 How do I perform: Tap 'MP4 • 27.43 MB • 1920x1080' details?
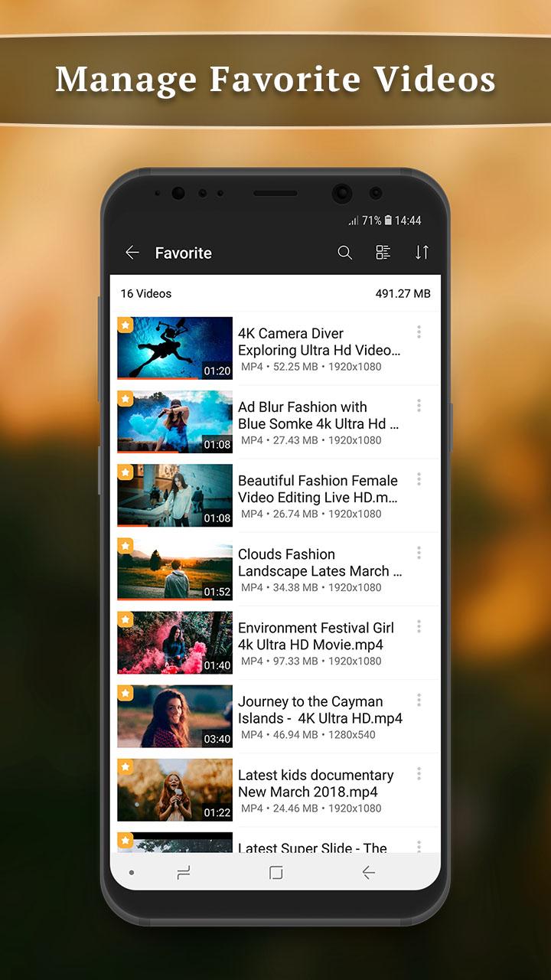pos(311,440)
